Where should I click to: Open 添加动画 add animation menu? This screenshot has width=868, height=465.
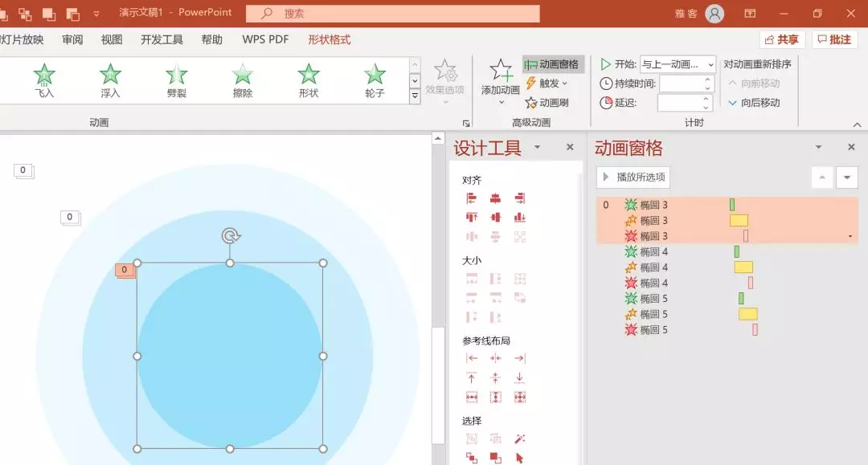click(501, 82)
